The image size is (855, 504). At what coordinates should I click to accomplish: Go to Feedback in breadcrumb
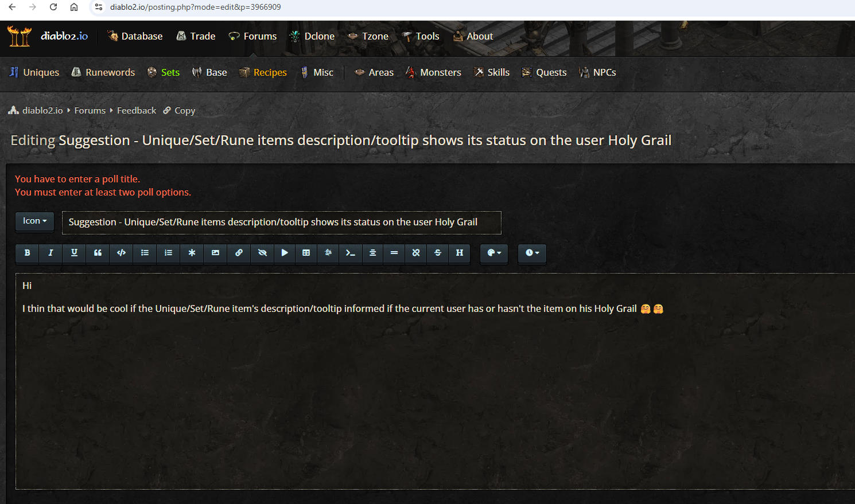tap(137, 111)
